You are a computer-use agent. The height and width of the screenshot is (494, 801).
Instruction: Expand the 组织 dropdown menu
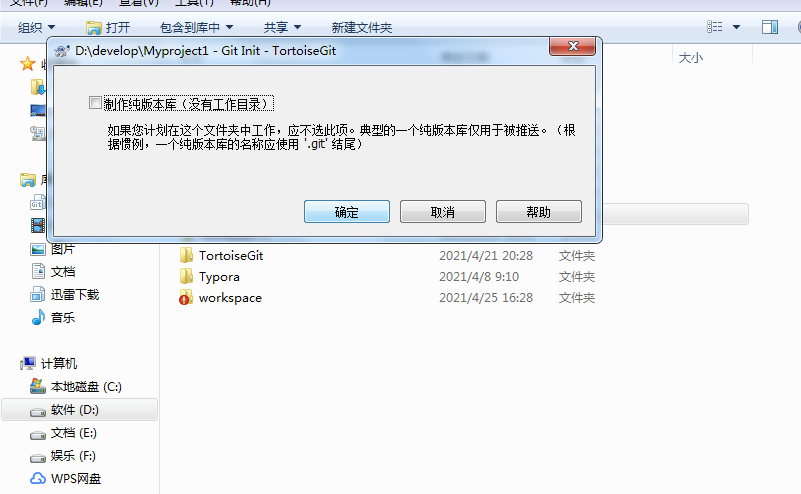(36, 27)
